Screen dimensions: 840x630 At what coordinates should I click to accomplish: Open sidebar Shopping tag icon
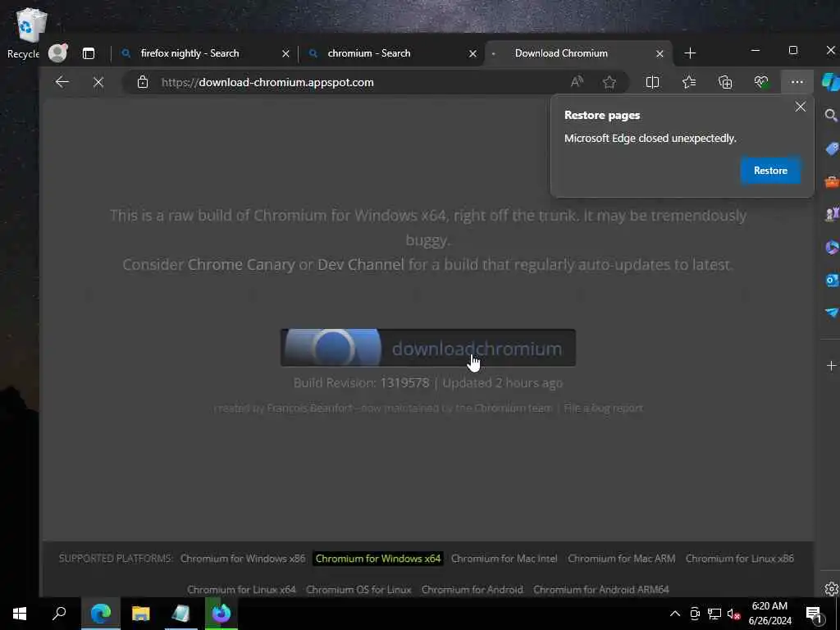832,148
